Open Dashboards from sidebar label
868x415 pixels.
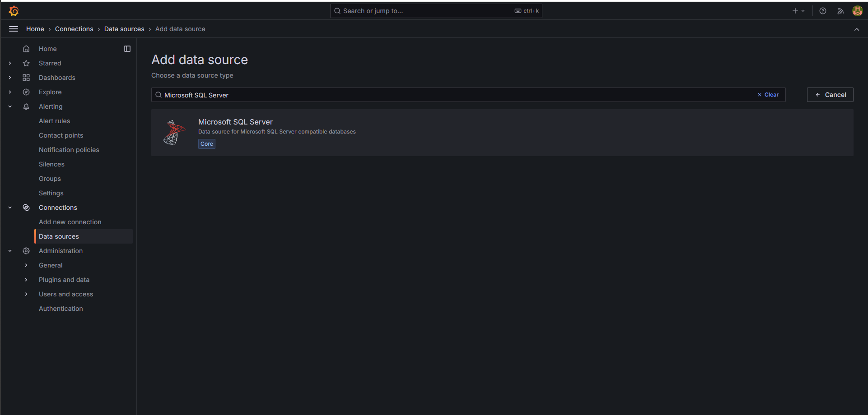pyautogui.click(x=57, y=78)
